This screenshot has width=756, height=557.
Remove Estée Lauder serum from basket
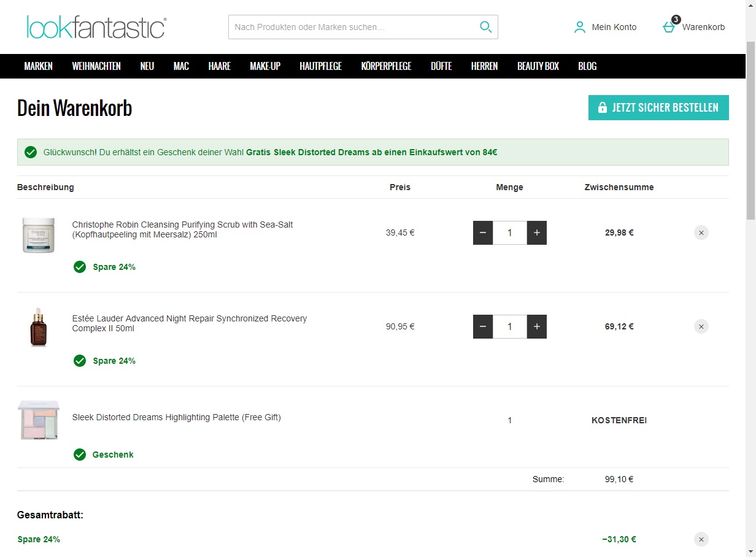(x=701, y=326)
